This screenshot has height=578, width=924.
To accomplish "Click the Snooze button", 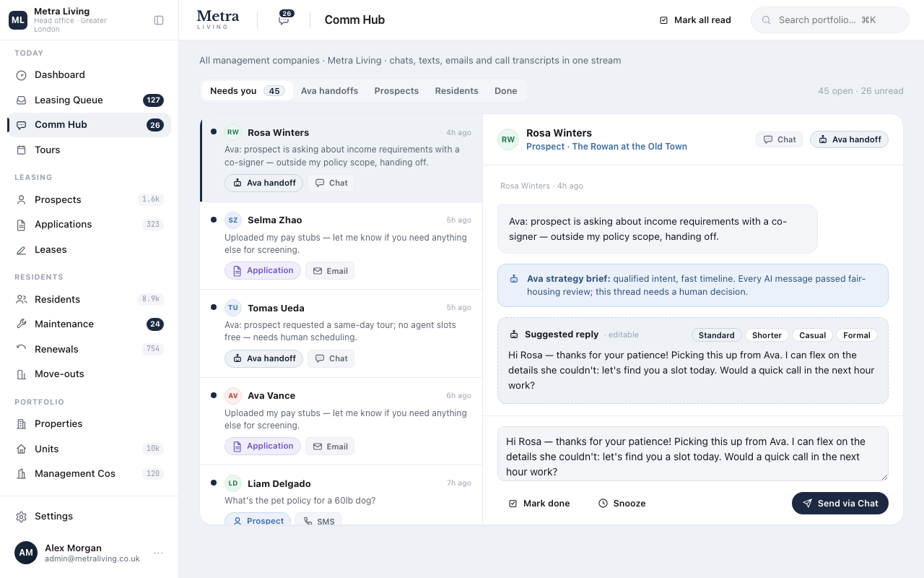I will (622, 504).
